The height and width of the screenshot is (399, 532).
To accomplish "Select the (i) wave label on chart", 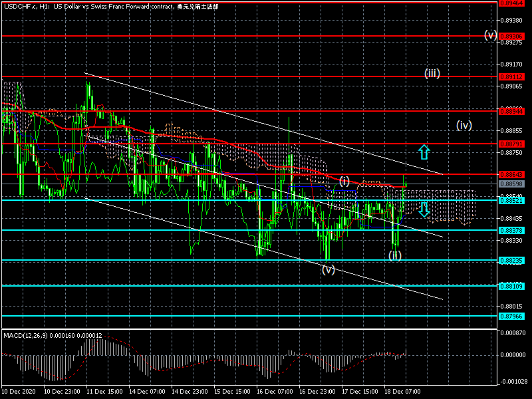I will 344,181.
